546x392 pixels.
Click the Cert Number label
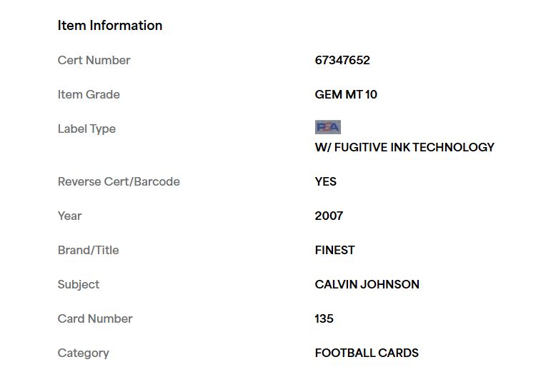point(94,60)
